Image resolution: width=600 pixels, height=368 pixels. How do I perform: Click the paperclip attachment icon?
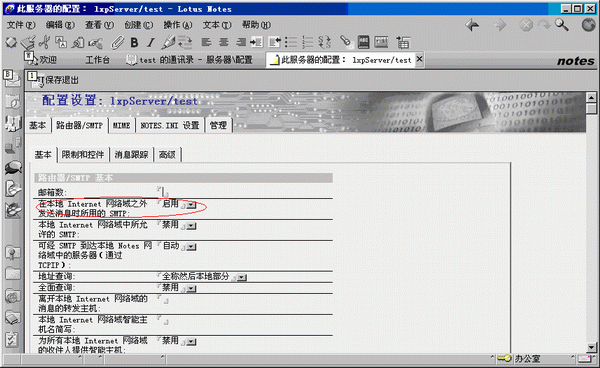click(x=117, y=42)
